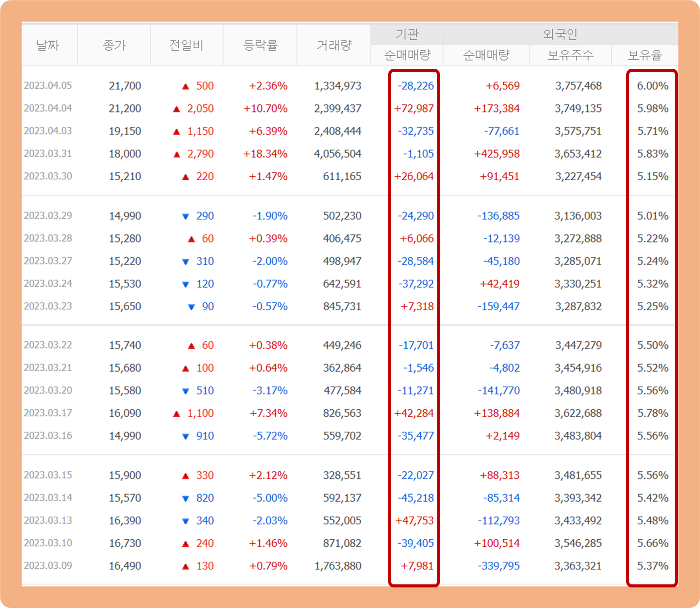Click the up arrow beside 2,050
The image size is (700, 608).
click(177, 109)
